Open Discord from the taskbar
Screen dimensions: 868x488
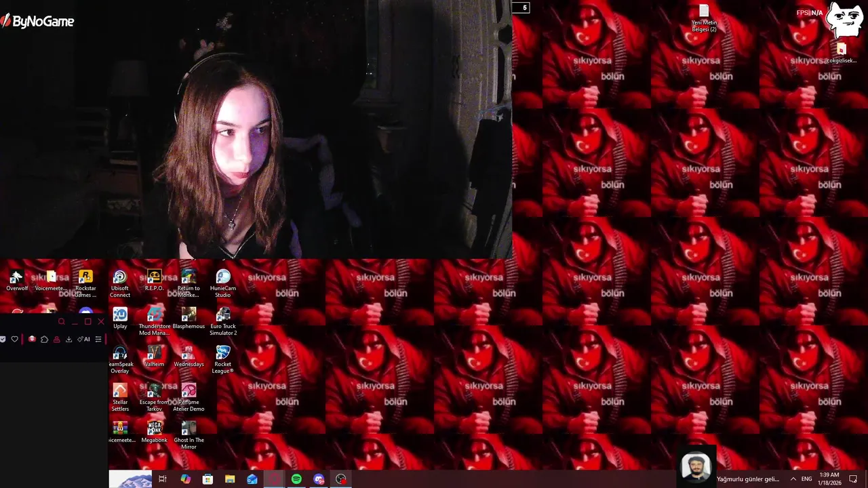tap(319, 479)
